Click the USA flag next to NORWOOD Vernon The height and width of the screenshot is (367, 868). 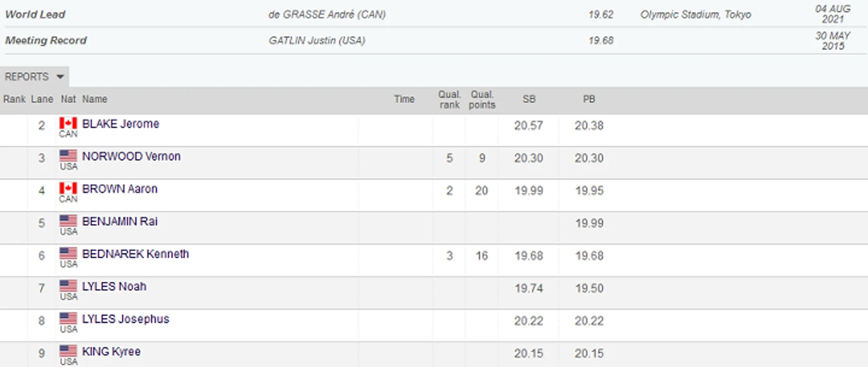68,156
